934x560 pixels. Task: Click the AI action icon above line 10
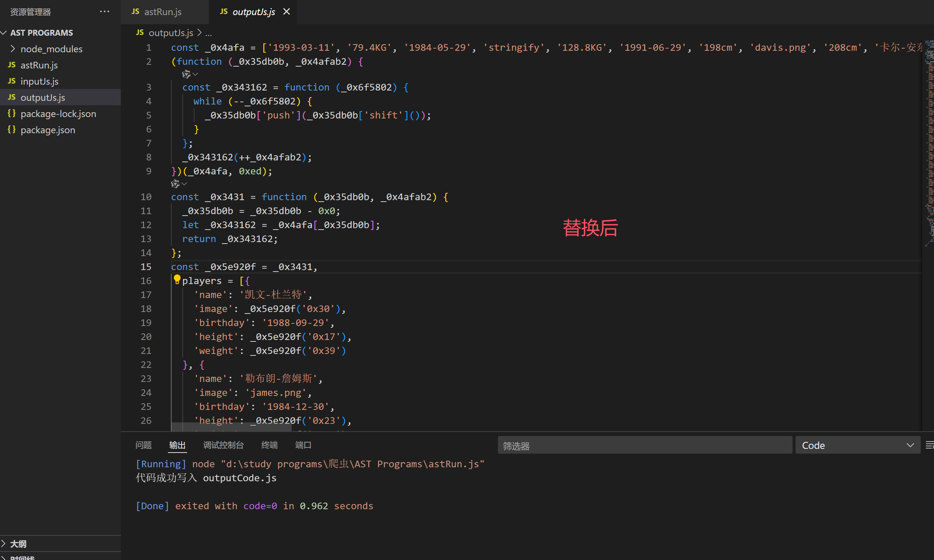coord(175,184)
